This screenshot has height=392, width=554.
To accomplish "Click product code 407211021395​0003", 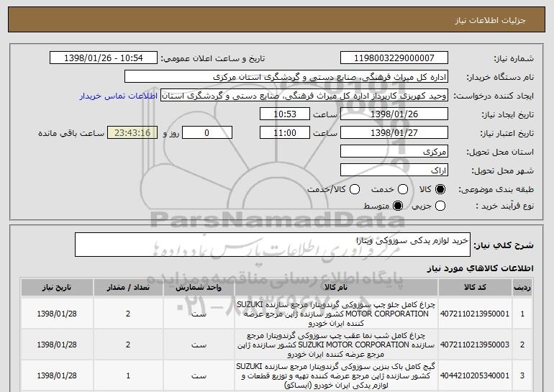I will pyautogui.click(x=475, y=345).
